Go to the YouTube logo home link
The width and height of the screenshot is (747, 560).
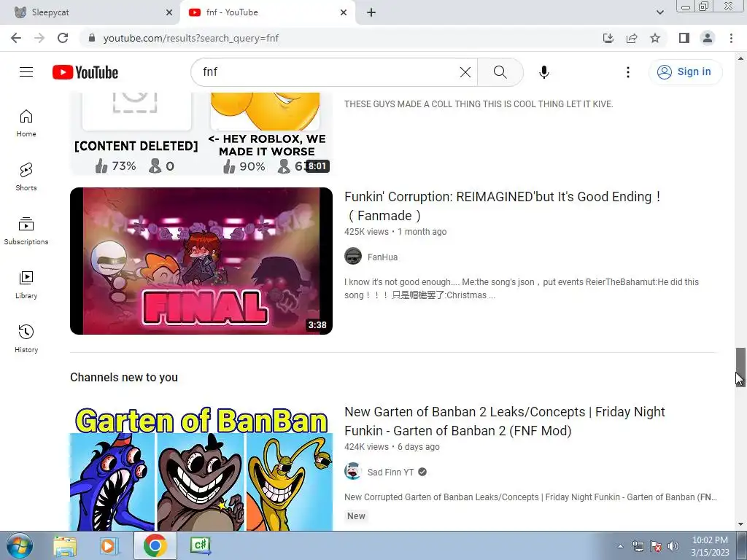click(x=85, y=72)
